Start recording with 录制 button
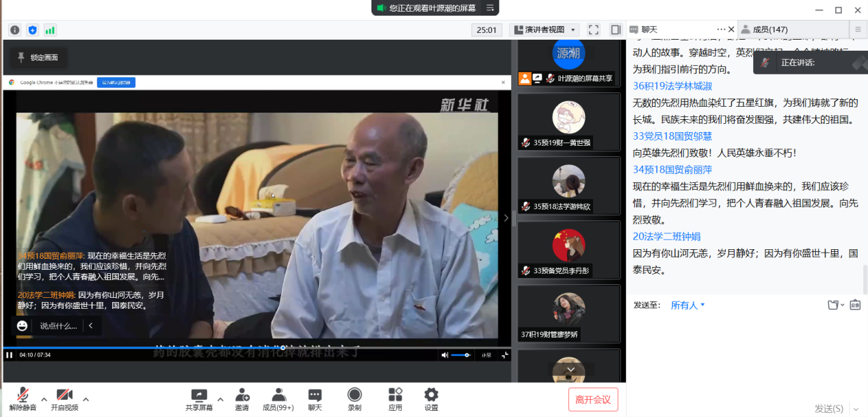 pos(354,399)
